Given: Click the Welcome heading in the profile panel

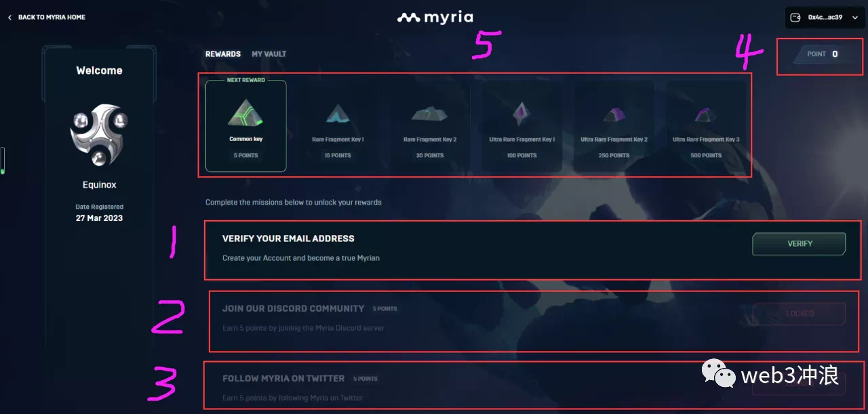Looking at the screenshot, I should click(99, 70).
